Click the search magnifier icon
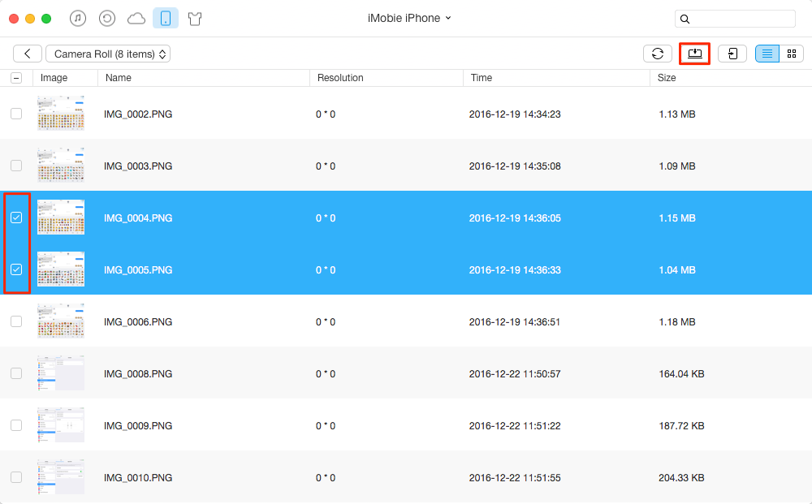This screenshot has width=812, height=504. (x=685, y=19)
